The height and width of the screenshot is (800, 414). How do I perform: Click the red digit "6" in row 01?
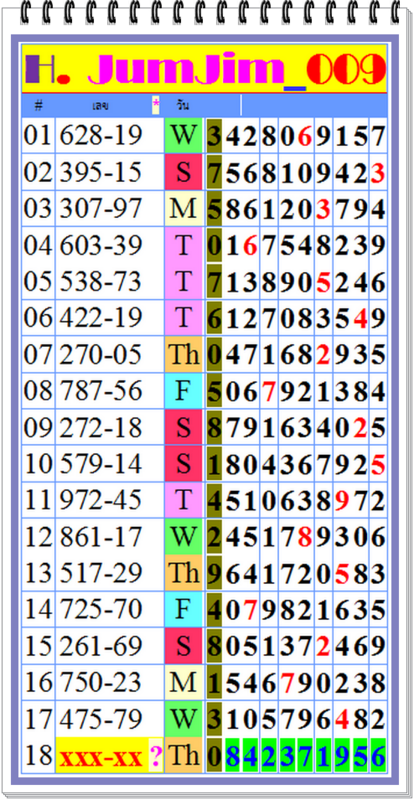click(304, 137)
